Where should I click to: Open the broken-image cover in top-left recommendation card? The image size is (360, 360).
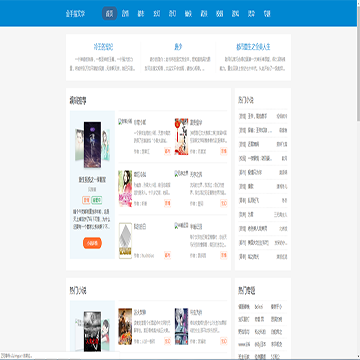click(x=125, y=122)
